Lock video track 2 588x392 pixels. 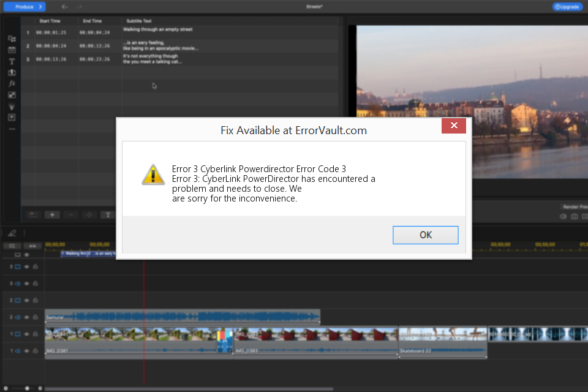point(36,301)
